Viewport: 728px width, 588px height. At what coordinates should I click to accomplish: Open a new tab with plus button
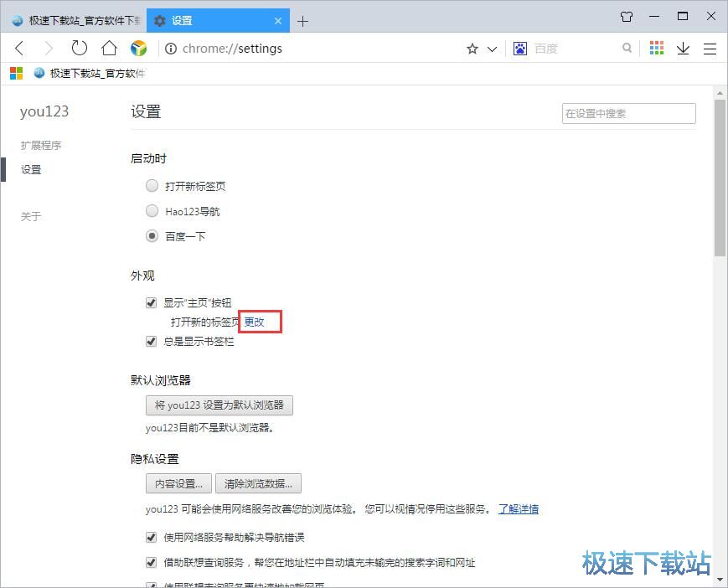click(302, 21)
